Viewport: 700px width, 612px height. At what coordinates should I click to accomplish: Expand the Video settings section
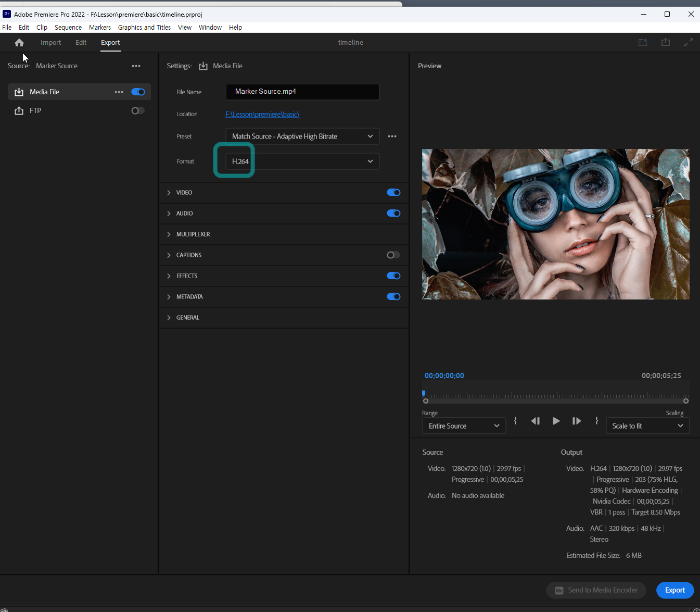click(169, 193)
